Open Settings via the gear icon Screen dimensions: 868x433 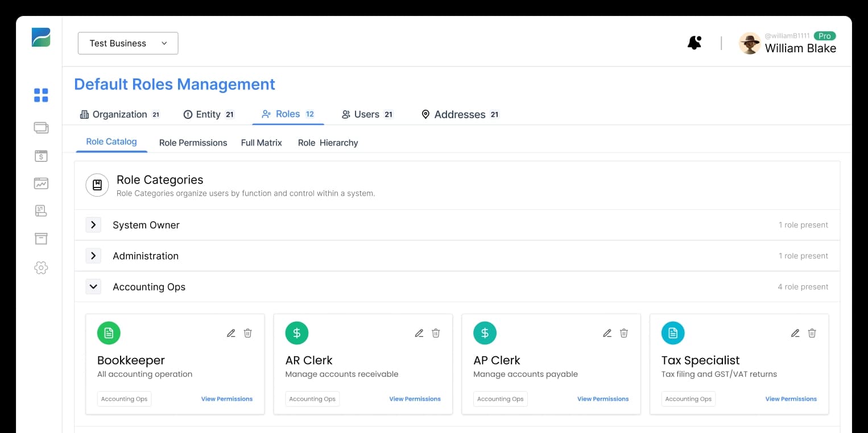click(x=41, y=268)
